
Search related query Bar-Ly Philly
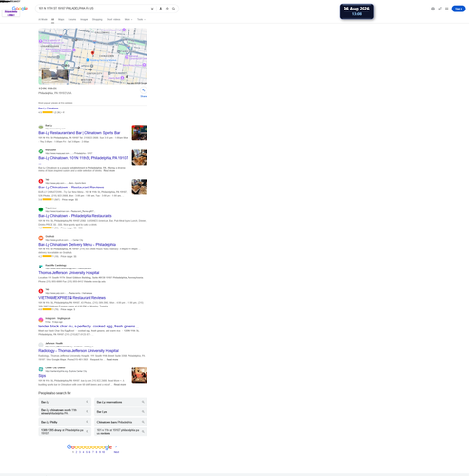65,422
